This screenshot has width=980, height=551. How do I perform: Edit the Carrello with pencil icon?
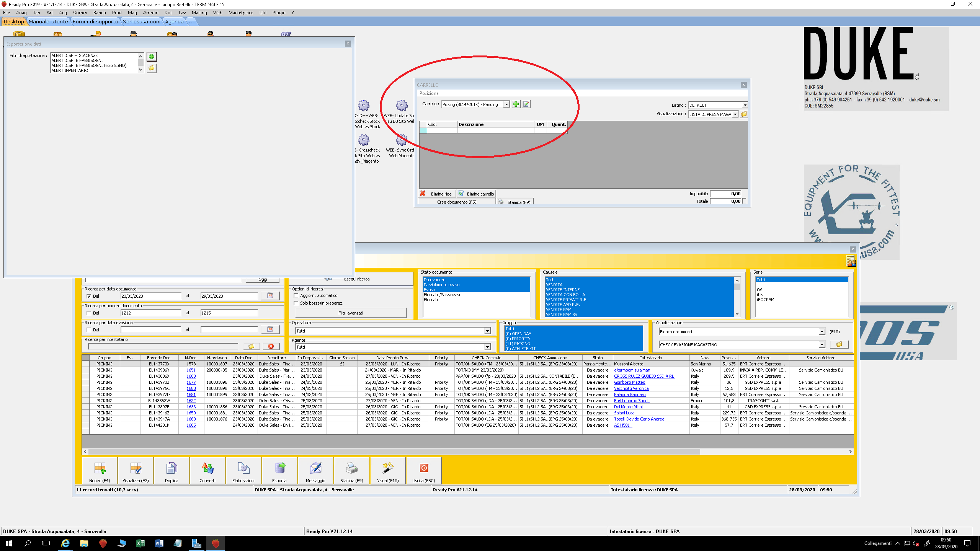pos(526,104)
